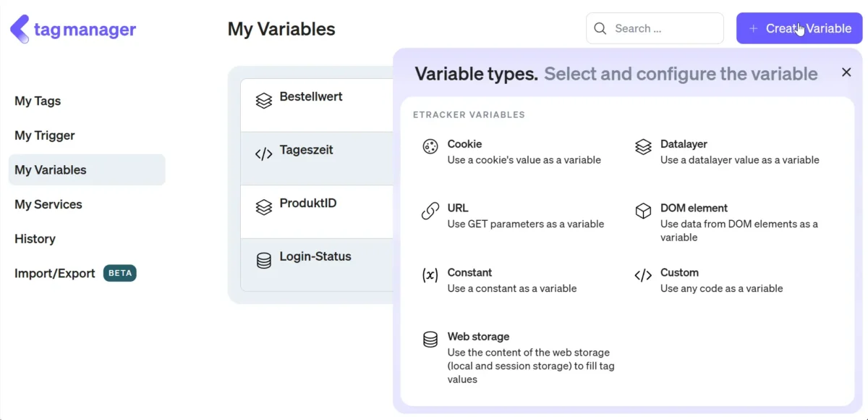Click the Create Variable button
This screenshot has width=868, height=420.
point(799,28)
